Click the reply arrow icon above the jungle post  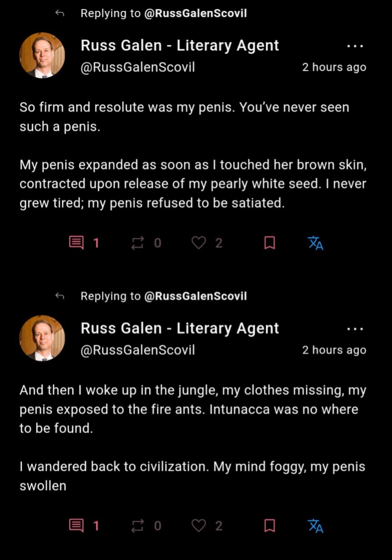60,296
